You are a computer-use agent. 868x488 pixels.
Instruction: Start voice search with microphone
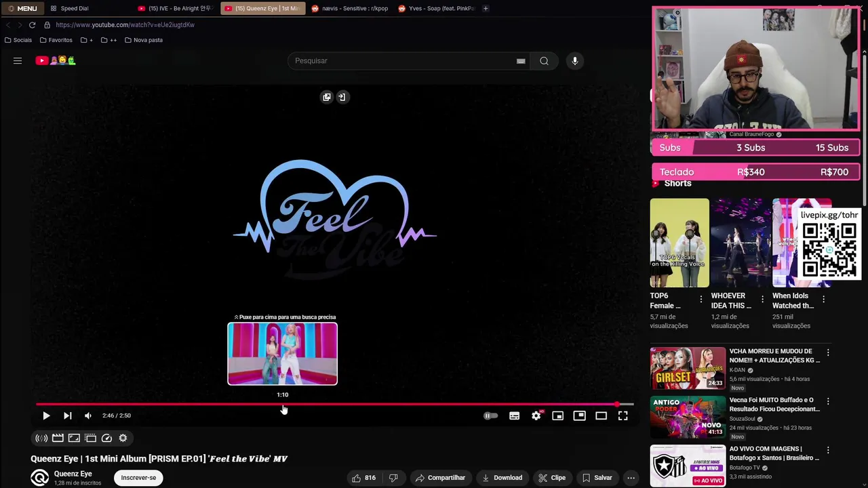click(574, 61)
